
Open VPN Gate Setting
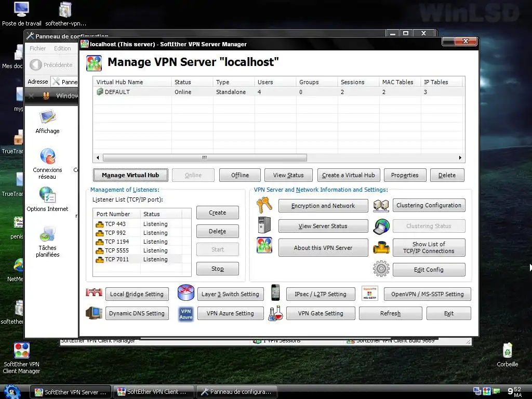click(x=321, y=313)
